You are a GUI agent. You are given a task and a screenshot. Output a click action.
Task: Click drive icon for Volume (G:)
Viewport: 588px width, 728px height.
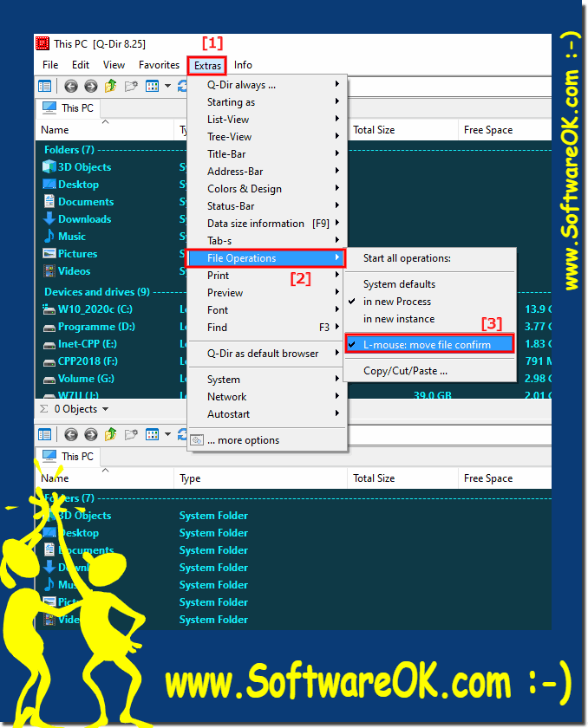(49, 380)
